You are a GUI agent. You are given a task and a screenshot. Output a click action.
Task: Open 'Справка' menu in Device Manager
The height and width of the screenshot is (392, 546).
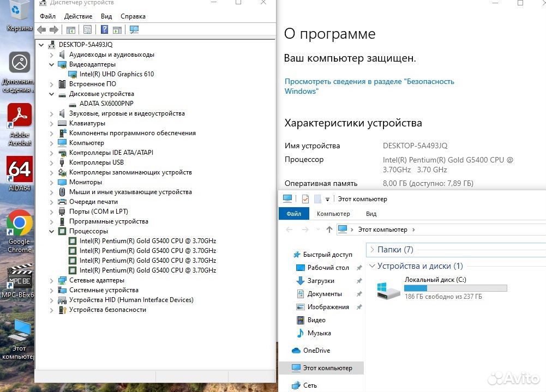click(x=133, y=16)
